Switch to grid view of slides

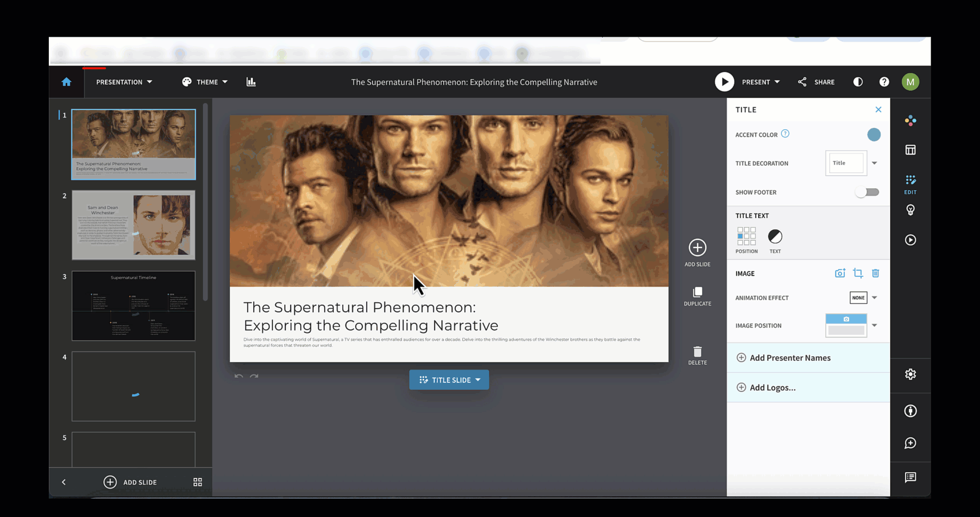(x=198, y=482)
